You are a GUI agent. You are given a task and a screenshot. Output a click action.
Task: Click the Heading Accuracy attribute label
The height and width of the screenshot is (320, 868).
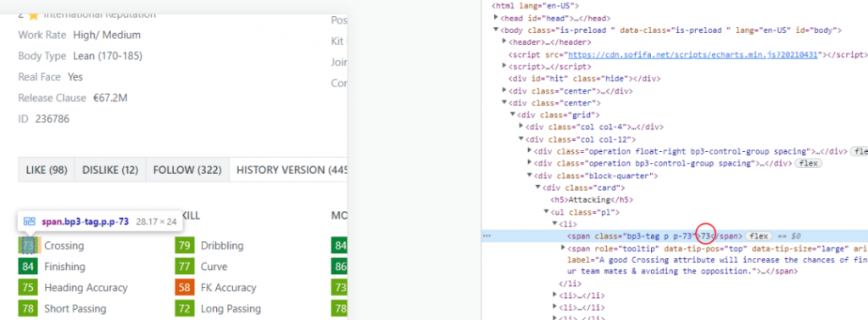tap(86, 288)
